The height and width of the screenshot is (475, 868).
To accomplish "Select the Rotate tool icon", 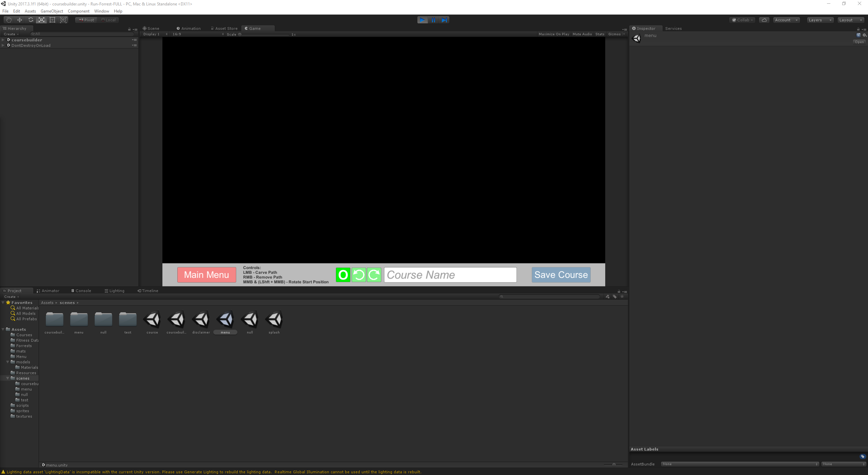I will (x=31, y=20).
